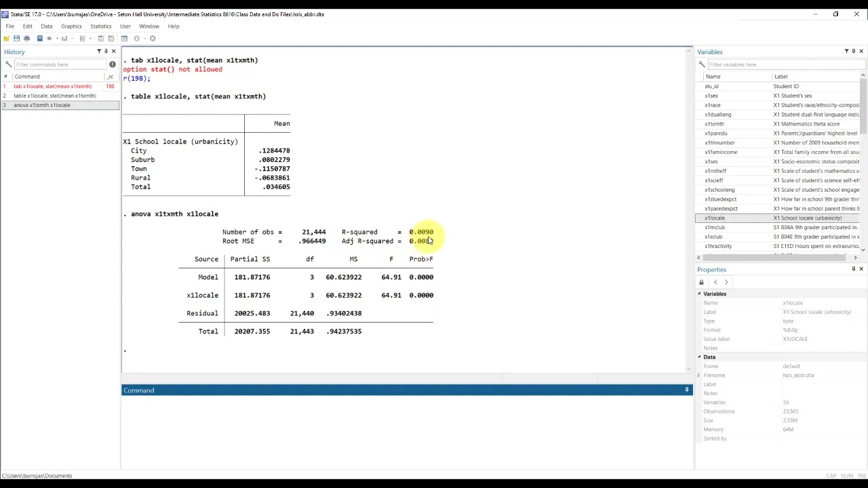
Task: Open the Viewer icon dropdown arrow
Action: [x=57, y=38]
